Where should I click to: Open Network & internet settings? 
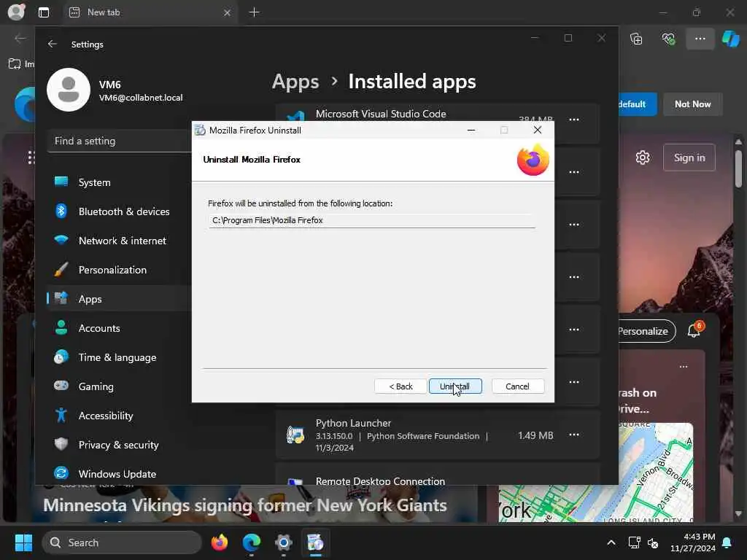pyautogui.click(x=119, y=241)
